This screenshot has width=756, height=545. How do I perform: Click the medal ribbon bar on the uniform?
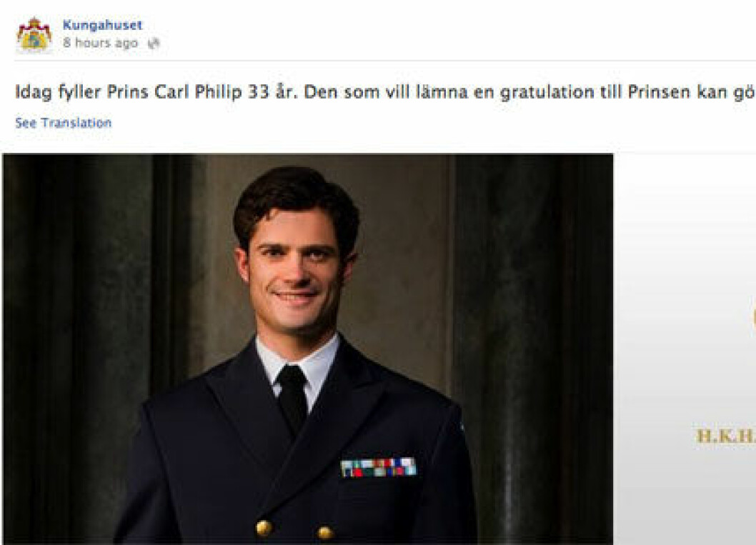(x=379, y=467)
